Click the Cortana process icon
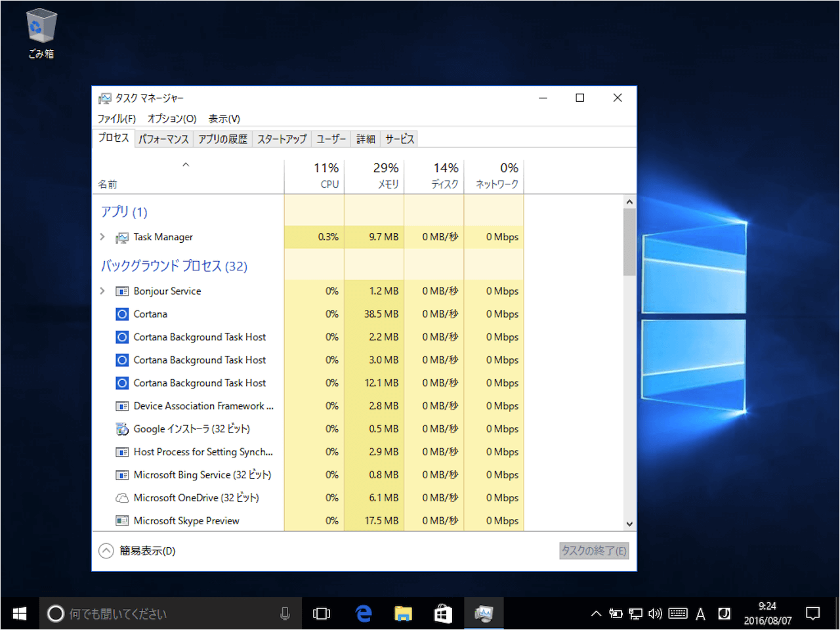This screenshot has height=630, width=840. [122, 314]
